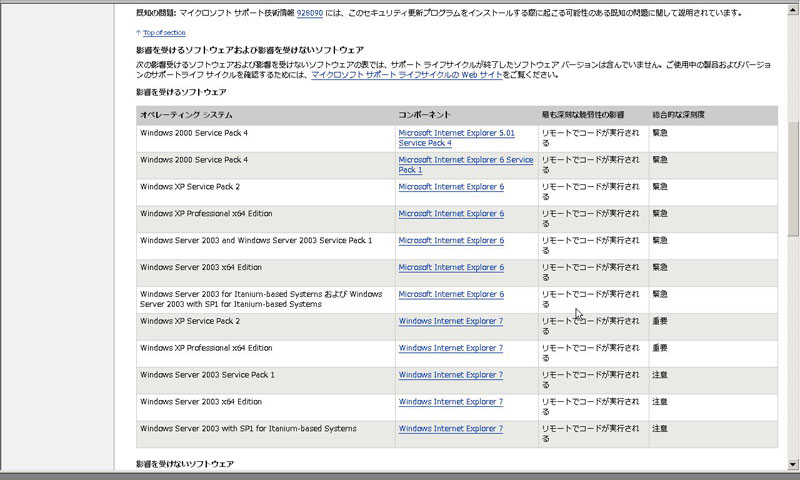Open Microsoft Internet Explorer 6 Service Pack 1 link
The width and height of the screenshot is (800, 480).
(x=466, y=165)
